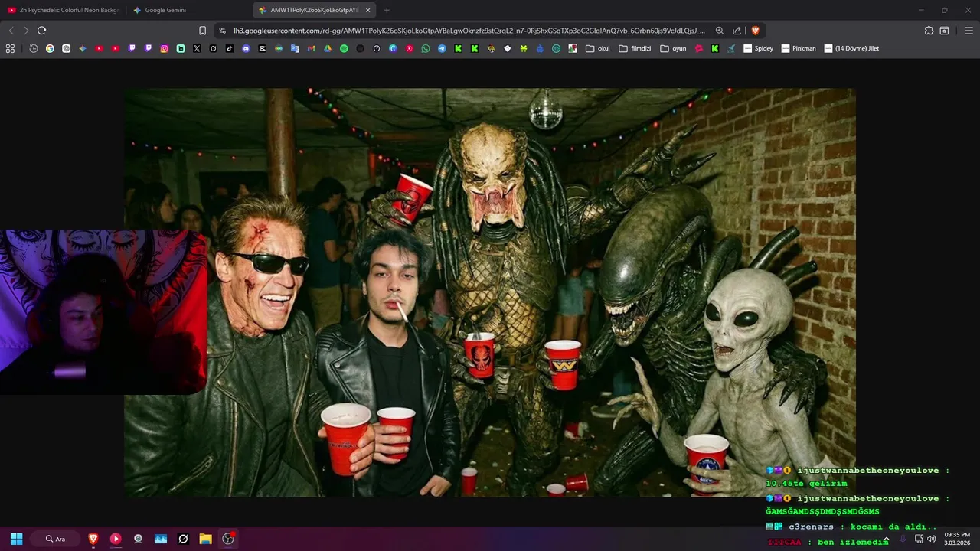The image size is (980, 551).
Task: Open the extensions puzzle icon
Action: (929, 31)
